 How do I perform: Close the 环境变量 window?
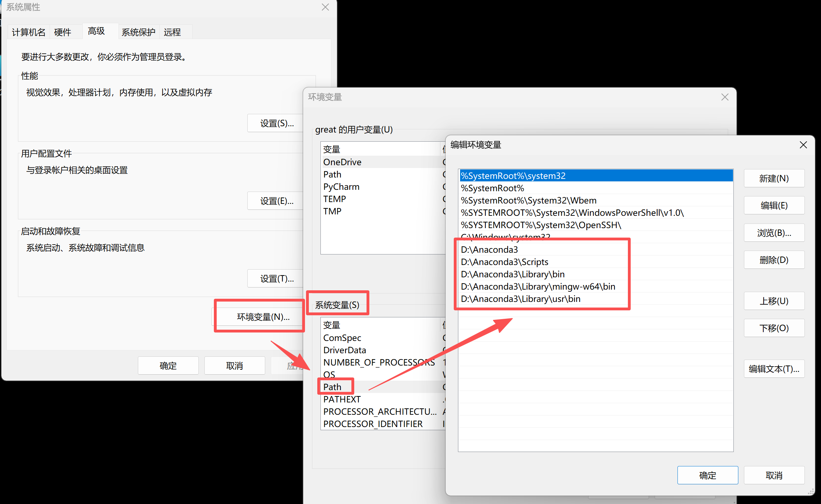725,97
